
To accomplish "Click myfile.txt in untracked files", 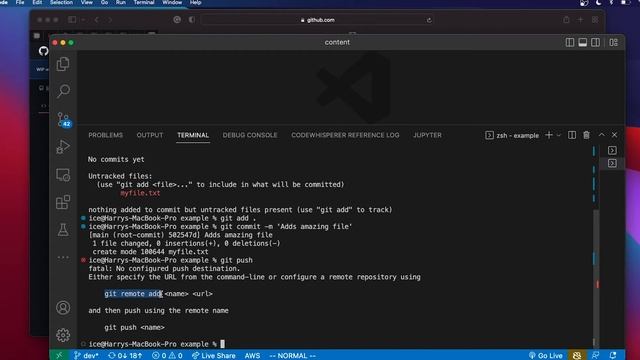I will pyautogui.click(x=140, y=193).
